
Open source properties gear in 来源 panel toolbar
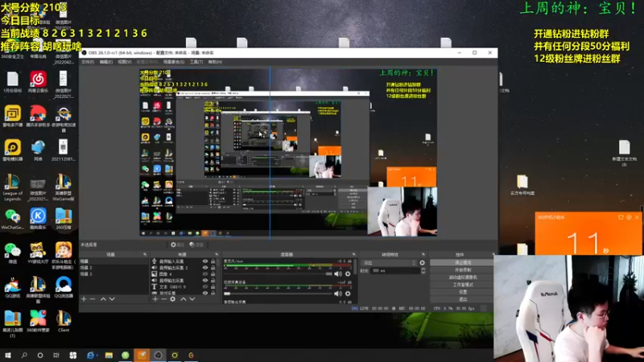pos(173,299)
